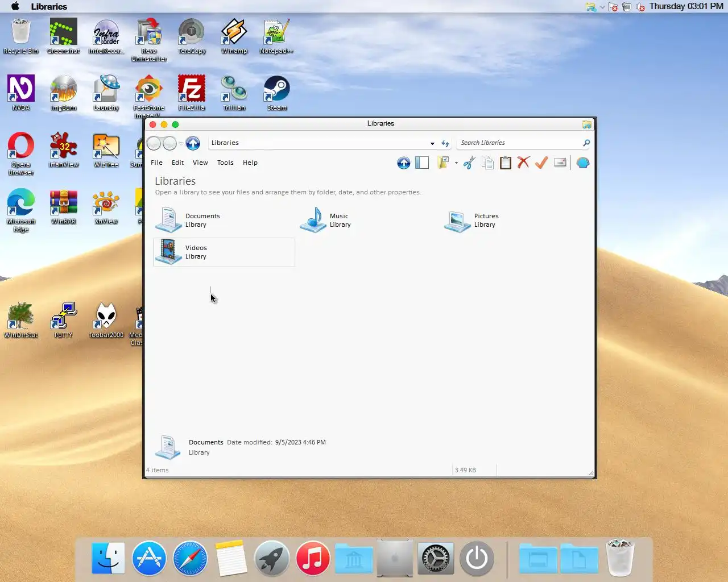Viewport: 728px width, 582px height.
Task: Click 'Date modified:' in details pane
Action: [x=250, y=442]
